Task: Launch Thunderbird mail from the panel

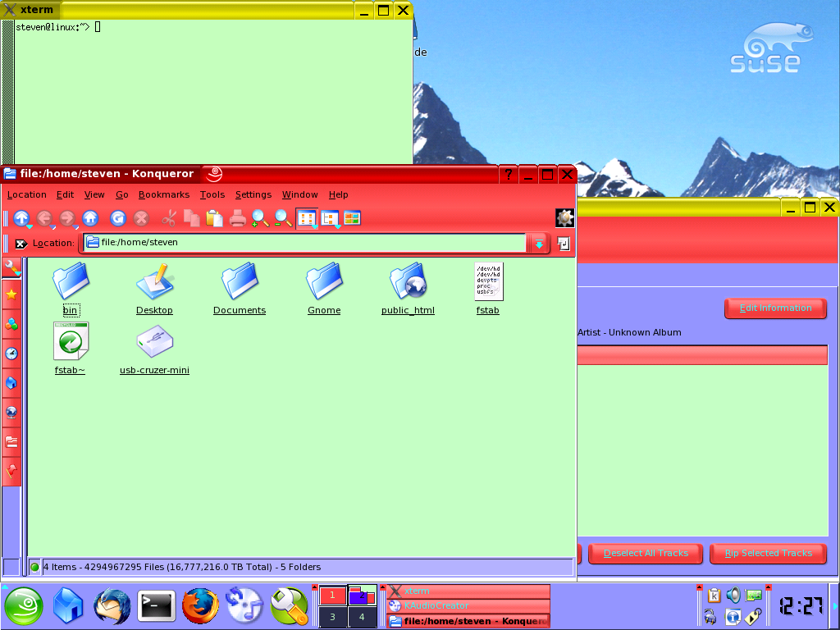Action: click(112, 606)
